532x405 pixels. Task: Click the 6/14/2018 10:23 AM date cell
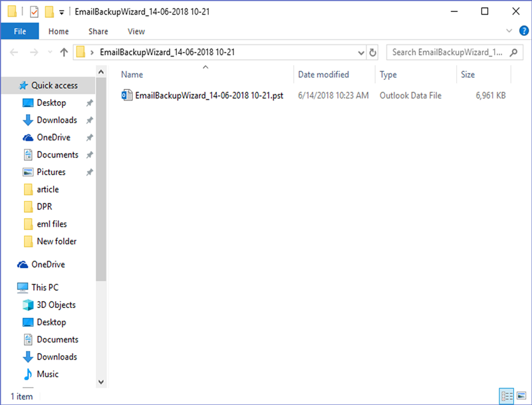pyautogui.click(x=333, y=96)
